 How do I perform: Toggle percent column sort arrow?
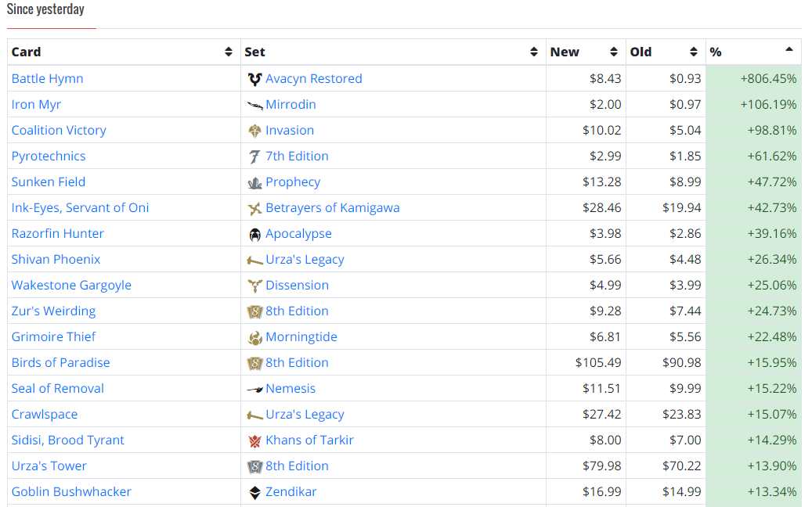click(789, 49)
